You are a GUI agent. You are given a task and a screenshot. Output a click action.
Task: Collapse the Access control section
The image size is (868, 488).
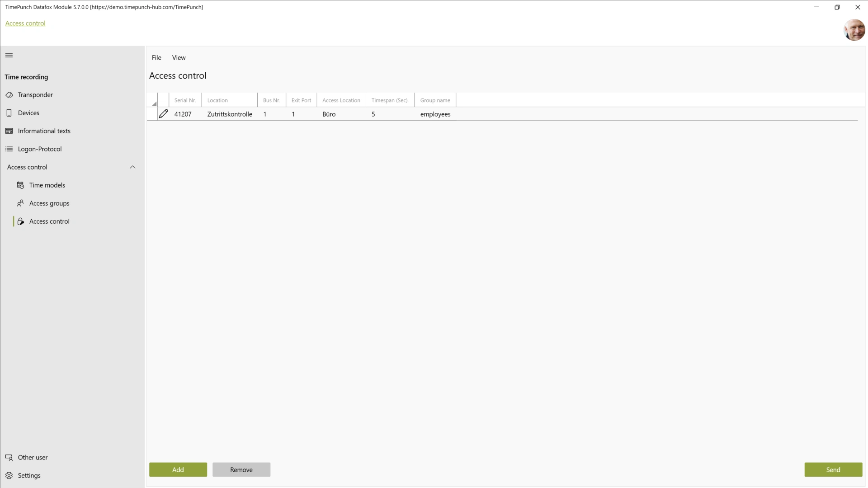click(x=132, y=167)
